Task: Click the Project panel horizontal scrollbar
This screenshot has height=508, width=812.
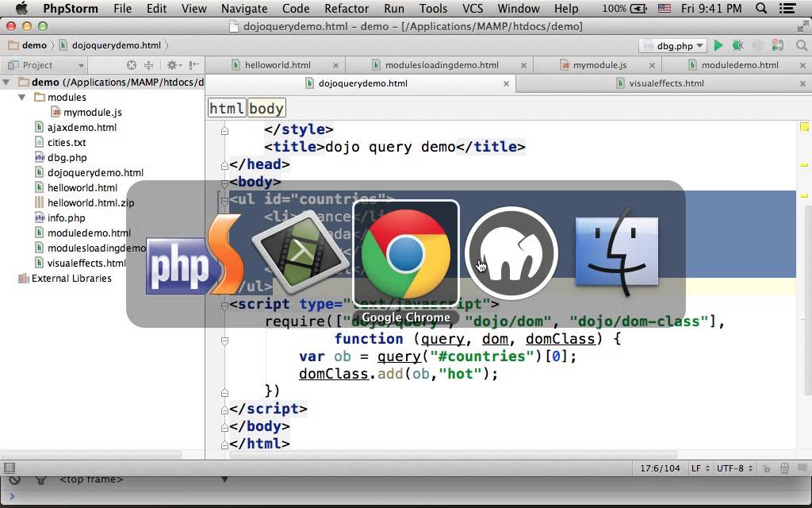Action: tap(91, 455)
